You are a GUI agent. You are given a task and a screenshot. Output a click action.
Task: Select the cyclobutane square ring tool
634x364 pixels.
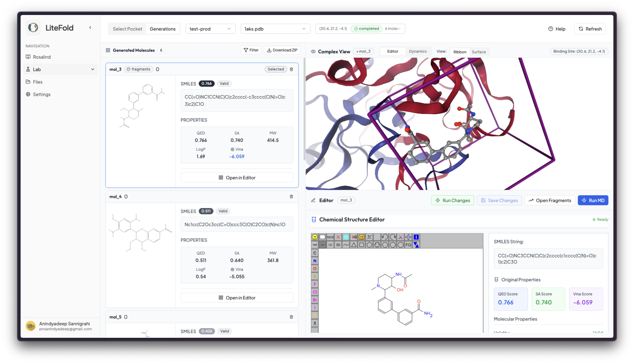(x=361, y=245)
